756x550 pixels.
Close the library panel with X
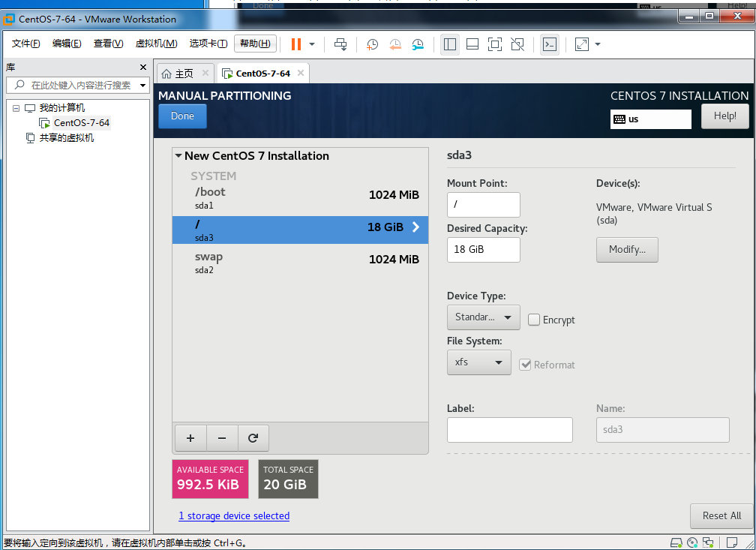(x=142, y=67)
